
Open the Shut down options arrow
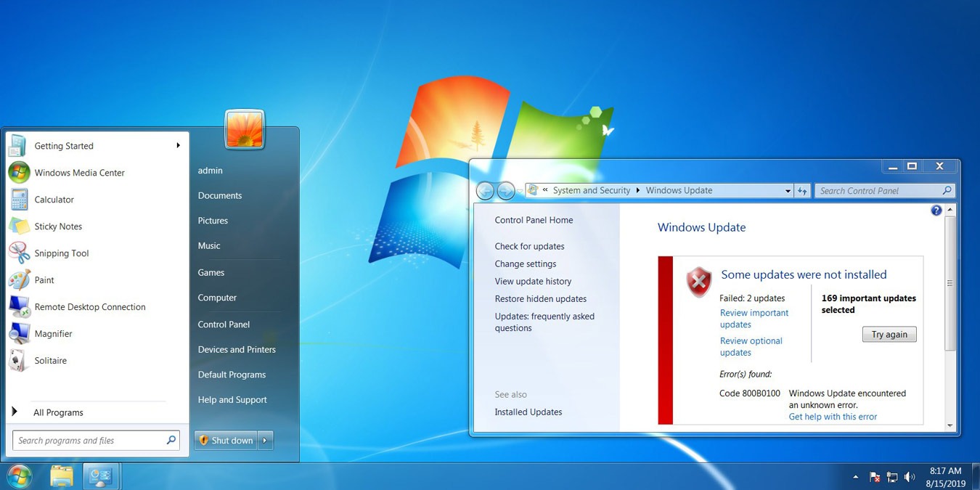coord(264,440)
